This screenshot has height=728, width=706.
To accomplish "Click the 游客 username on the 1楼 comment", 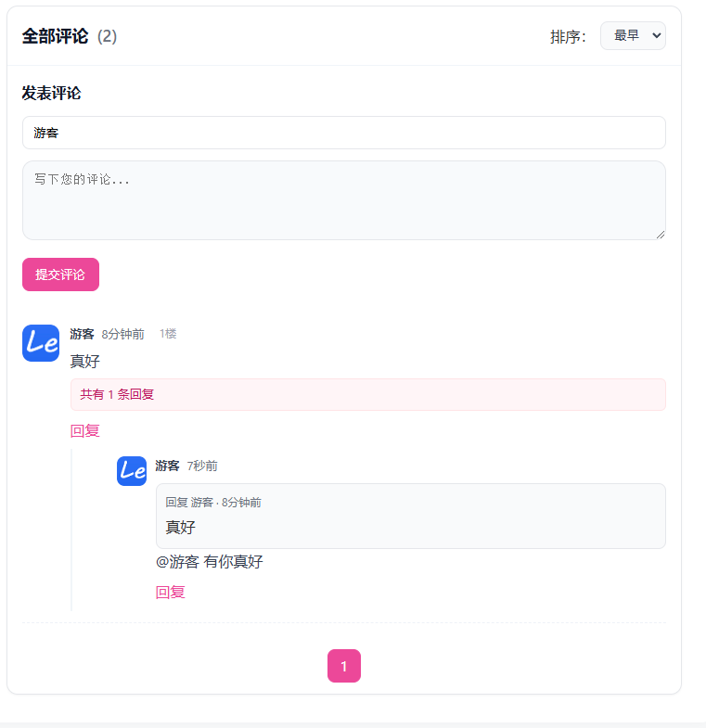I will pyautogui.click(x=82, y=334).
